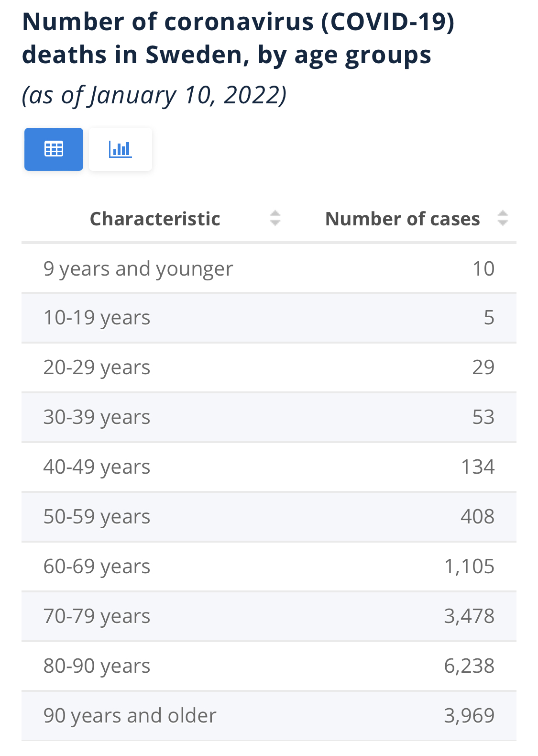Select the 40-49 years row label
The height and width of the screenshot is (756, 538).
click(x=97, y=467)
